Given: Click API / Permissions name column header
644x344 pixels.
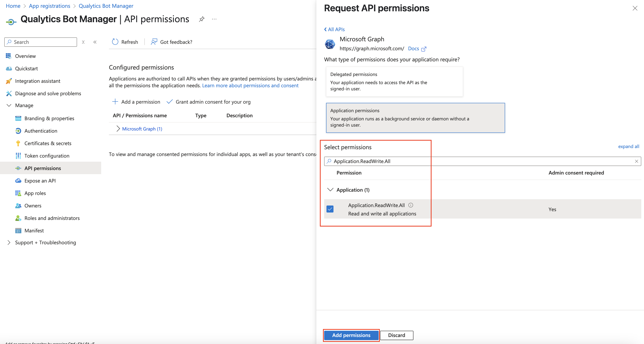Looking at the screenshot, I should [140, 116].
